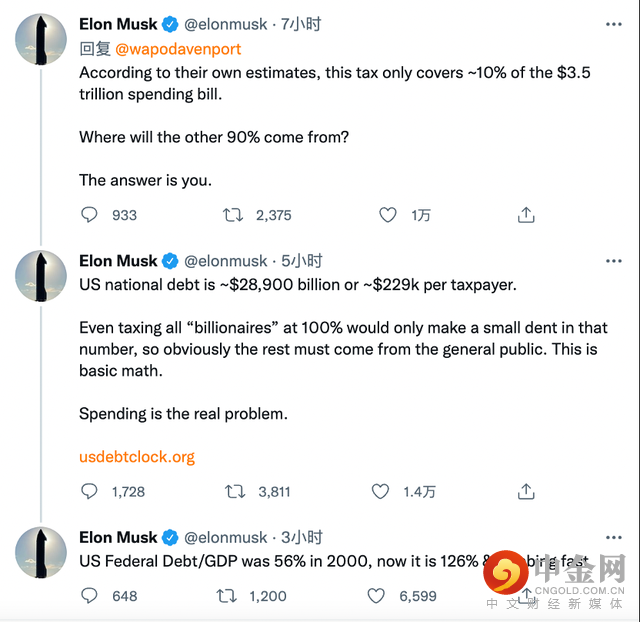Image resolution: width=640 pixels, height=622 pixels.
Task: Open Elon Musk avatar on first tweet
Action: coord(41,40)
